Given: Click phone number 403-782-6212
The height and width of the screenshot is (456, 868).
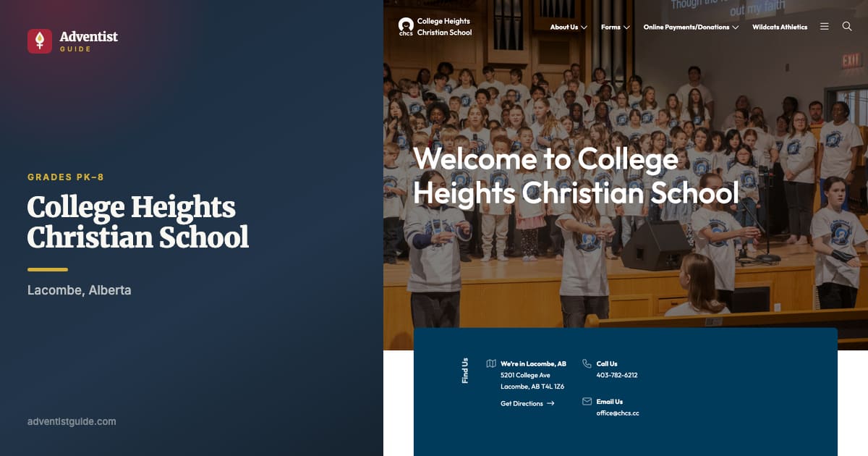Looking at the screenshot, I should pos(617,375).
